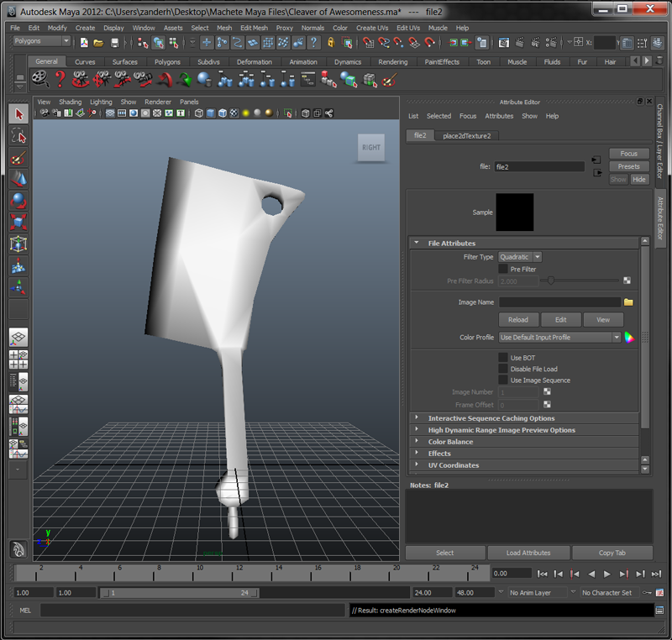Choose the Paint Selection tool
This screenshot has width=672, height=640.
(x=18, y=158)
